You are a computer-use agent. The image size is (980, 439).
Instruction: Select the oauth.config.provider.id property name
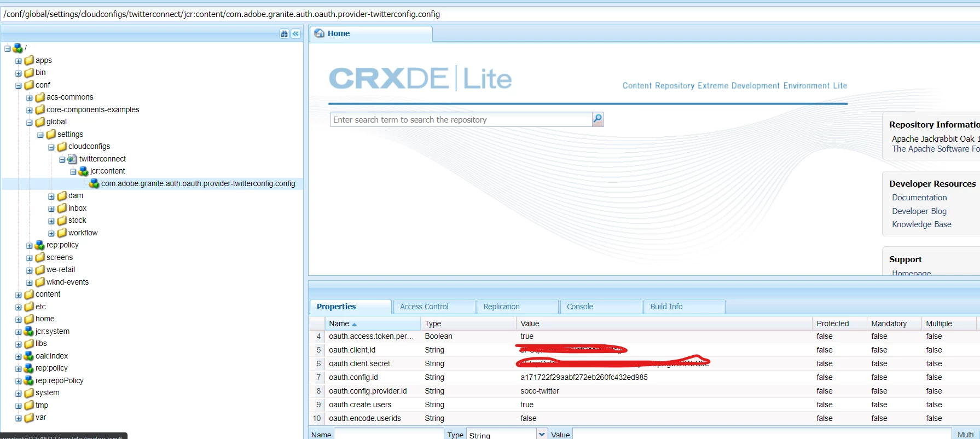[x=368, y=391]
